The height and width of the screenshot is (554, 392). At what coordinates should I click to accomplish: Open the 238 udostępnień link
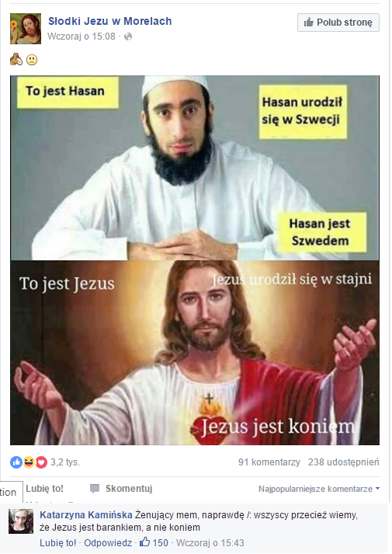(343, 462)
